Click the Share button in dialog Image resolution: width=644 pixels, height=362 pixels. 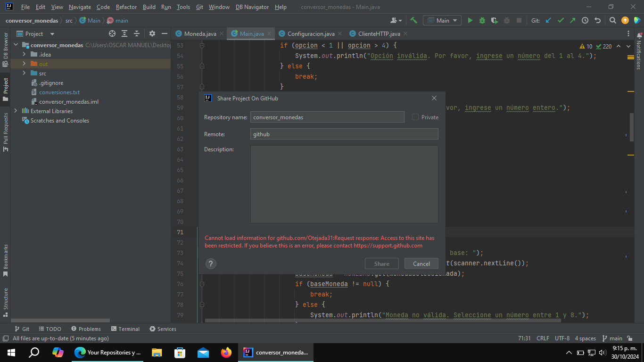coord(382,263)
